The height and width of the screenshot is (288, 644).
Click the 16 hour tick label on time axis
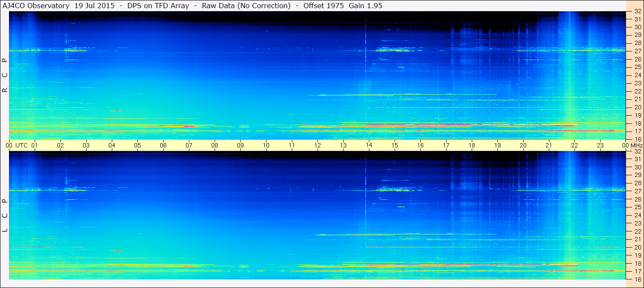[420, 145]
